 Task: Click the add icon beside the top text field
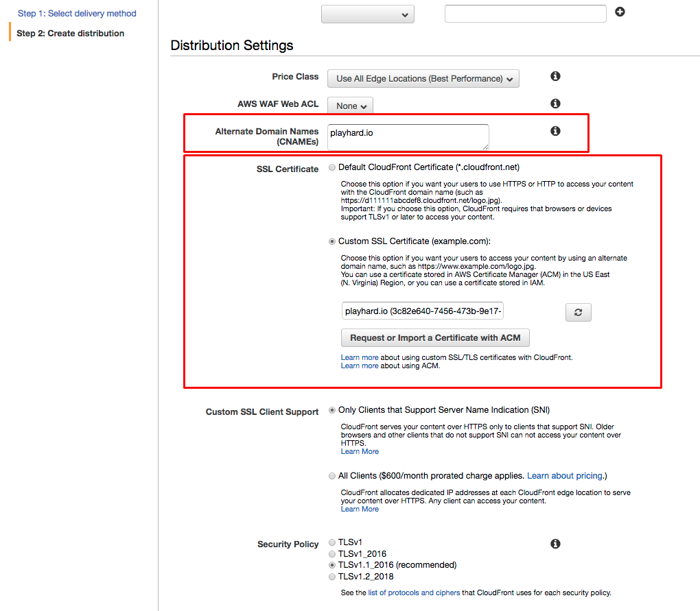[620, 12]
